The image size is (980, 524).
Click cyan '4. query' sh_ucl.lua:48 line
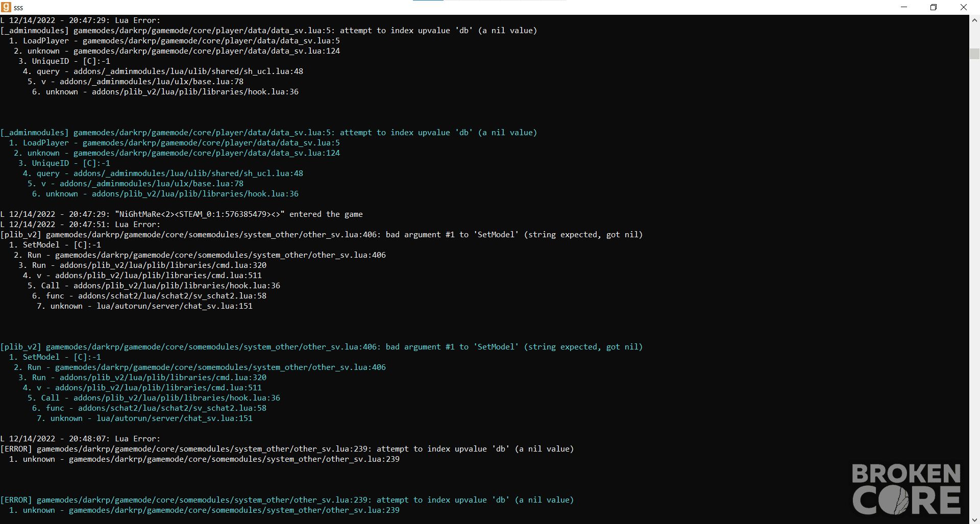pyautogui.click(x=163, y=173)
